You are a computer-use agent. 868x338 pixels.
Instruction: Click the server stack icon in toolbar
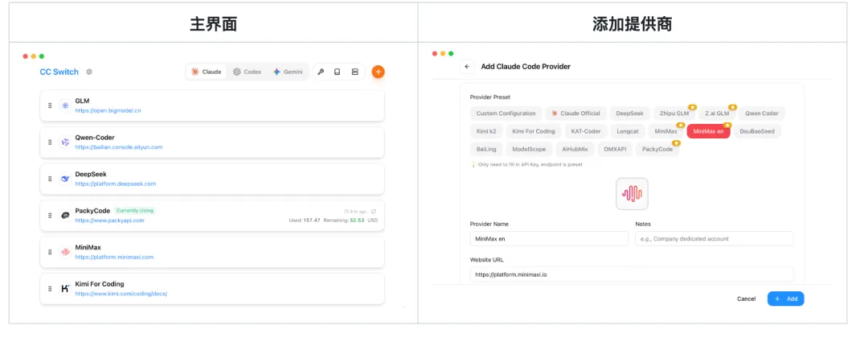coord(355,72)
